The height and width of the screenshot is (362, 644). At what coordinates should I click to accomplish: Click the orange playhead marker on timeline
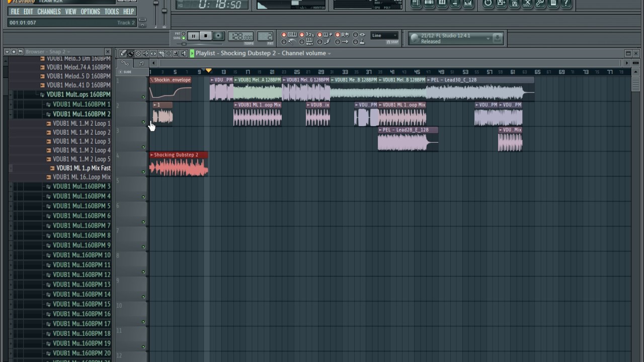click(208, 71)
